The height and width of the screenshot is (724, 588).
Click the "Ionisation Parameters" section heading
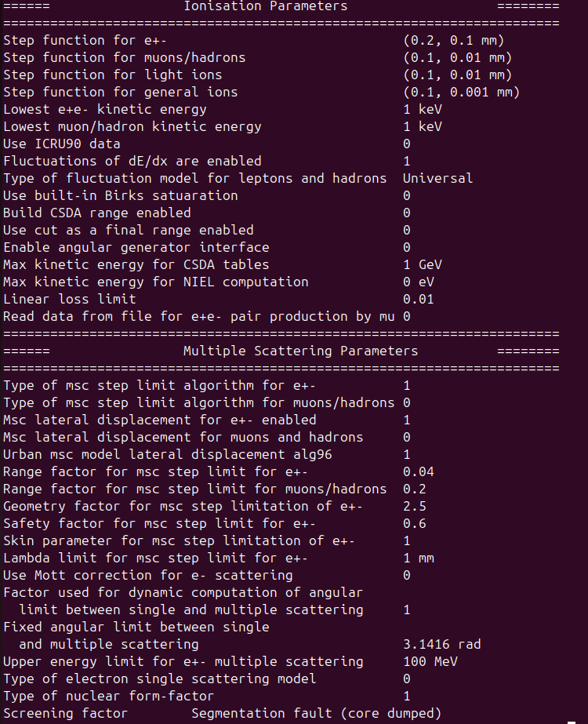pos(265,6)
